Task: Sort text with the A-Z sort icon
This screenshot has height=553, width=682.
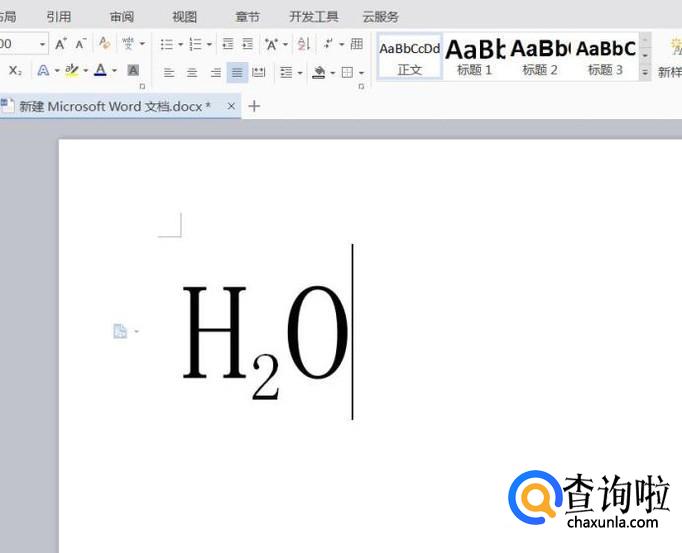Action: click(x=304, y=44)
